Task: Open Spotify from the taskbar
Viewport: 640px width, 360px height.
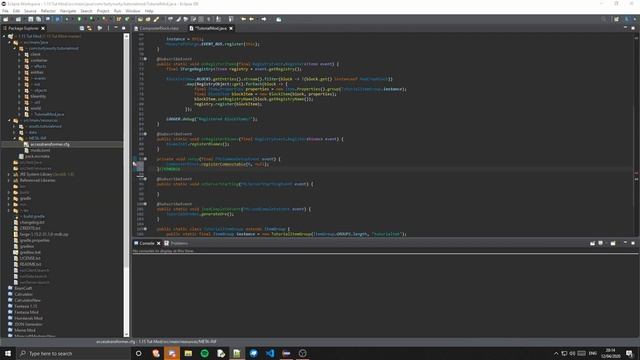Action: pos(204,353)
